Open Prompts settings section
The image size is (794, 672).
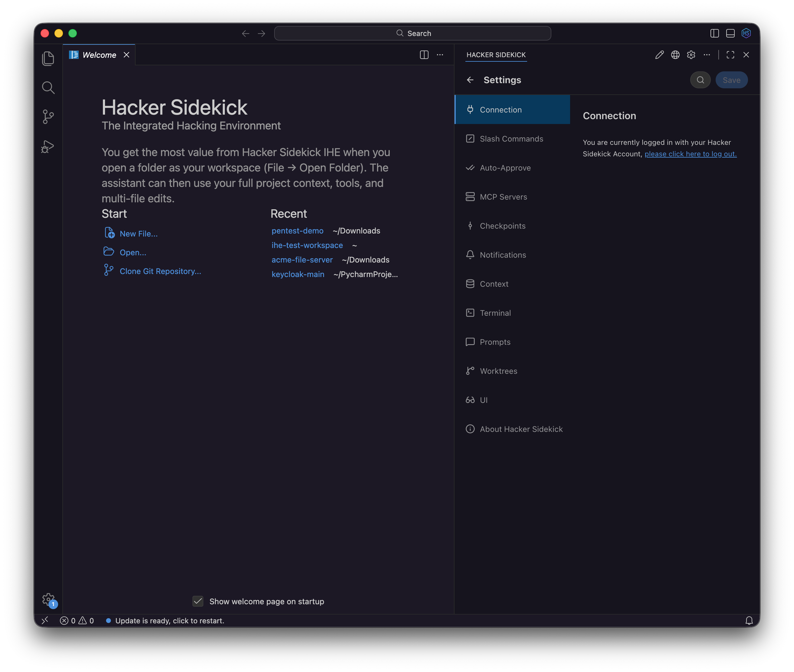512,342
